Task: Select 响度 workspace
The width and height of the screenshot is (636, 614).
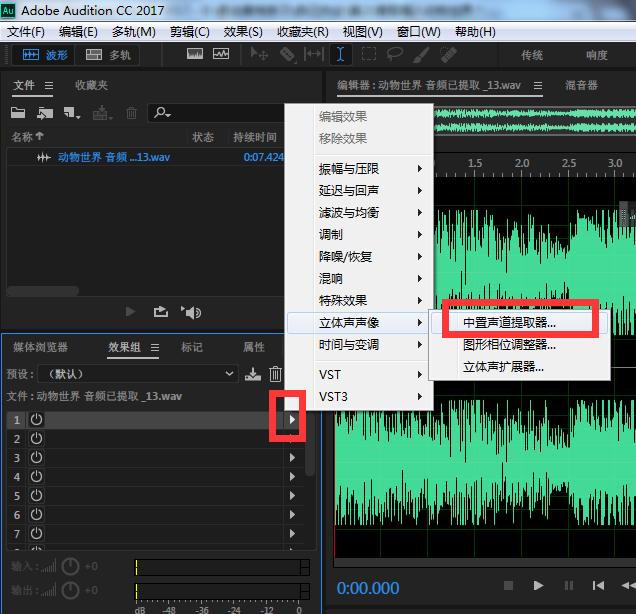Action: click(x=597, y=55)
